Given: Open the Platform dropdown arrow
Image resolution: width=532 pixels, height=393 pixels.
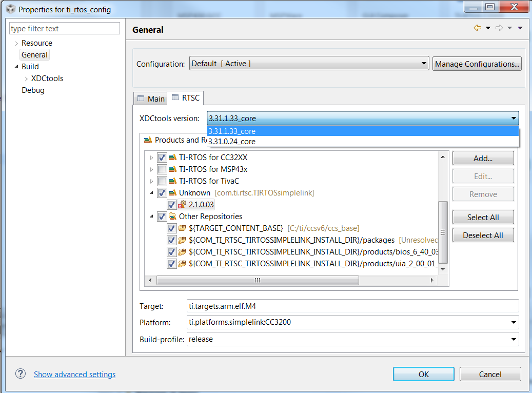Looking at the screenshot, I should 514,322.
